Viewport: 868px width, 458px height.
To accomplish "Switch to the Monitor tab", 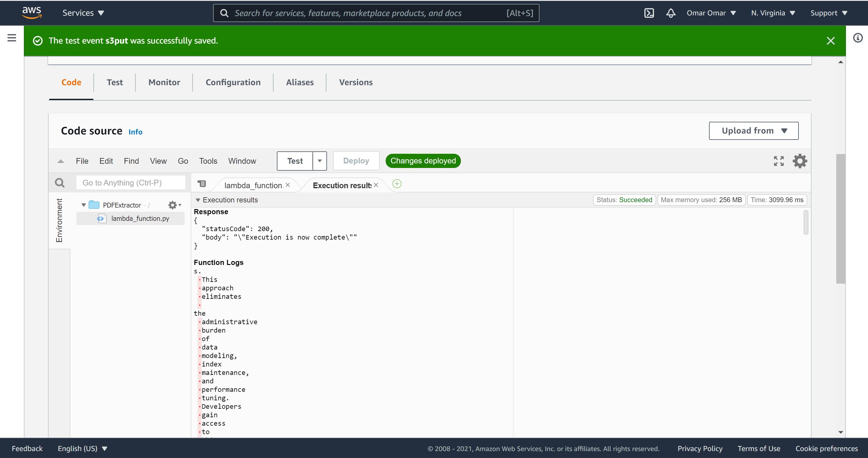I will (x=164, y=82).
